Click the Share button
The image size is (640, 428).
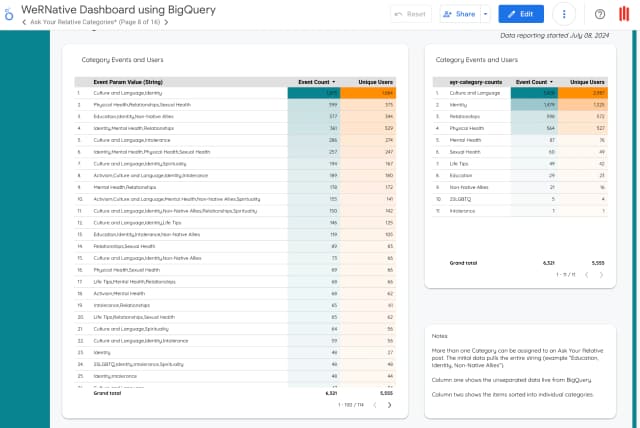point(460,14)
